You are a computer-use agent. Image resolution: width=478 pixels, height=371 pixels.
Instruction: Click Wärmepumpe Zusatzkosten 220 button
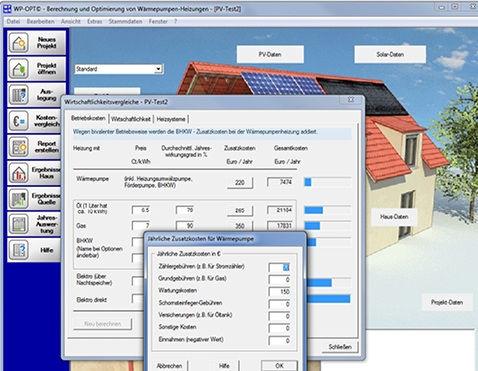[x=240, y=182]
